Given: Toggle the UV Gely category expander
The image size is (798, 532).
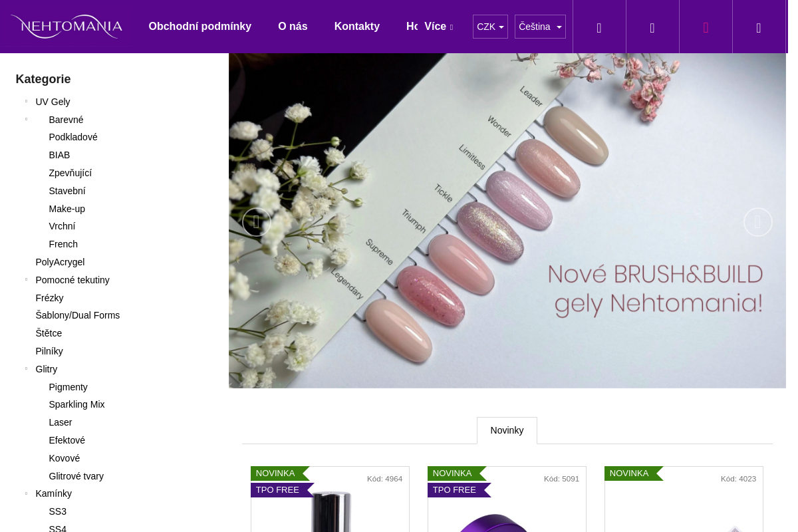Looking at the screenshot, I should click(26, 102).
